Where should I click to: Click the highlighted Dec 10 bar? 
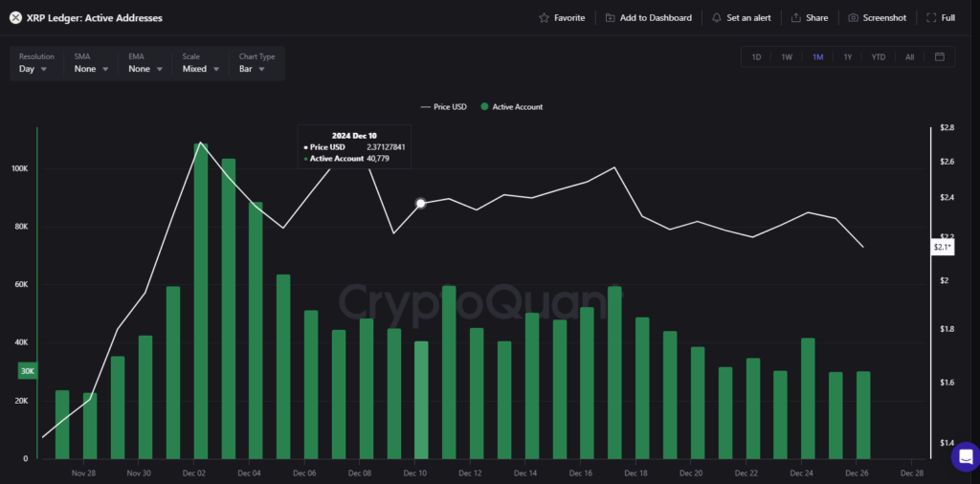pos(421,400)
